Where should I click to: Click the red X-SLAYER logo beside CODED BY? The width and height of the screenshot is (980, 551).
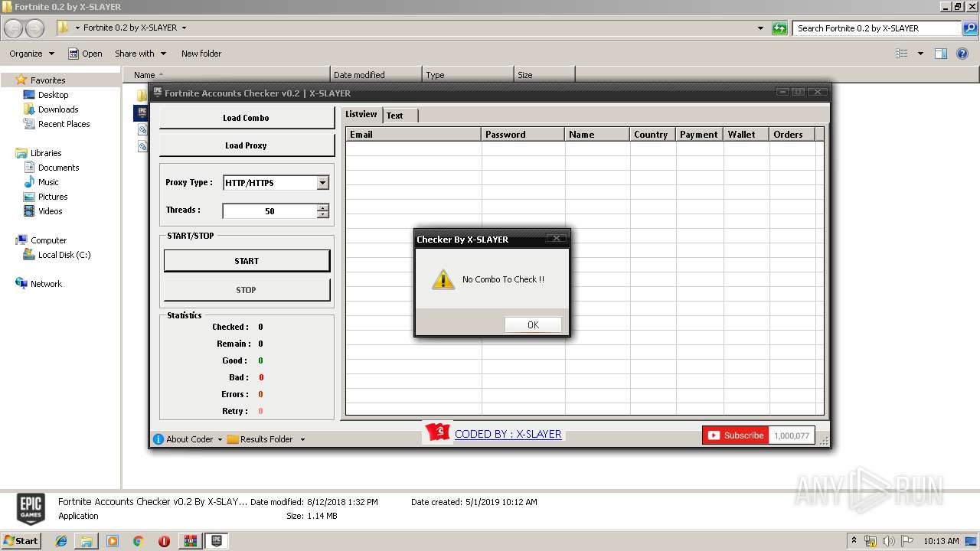coord(438,433)
